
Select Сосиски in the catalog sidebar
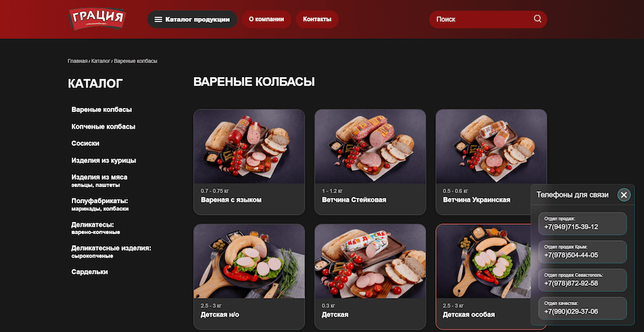pyautogui.click(x=85, y=144)
